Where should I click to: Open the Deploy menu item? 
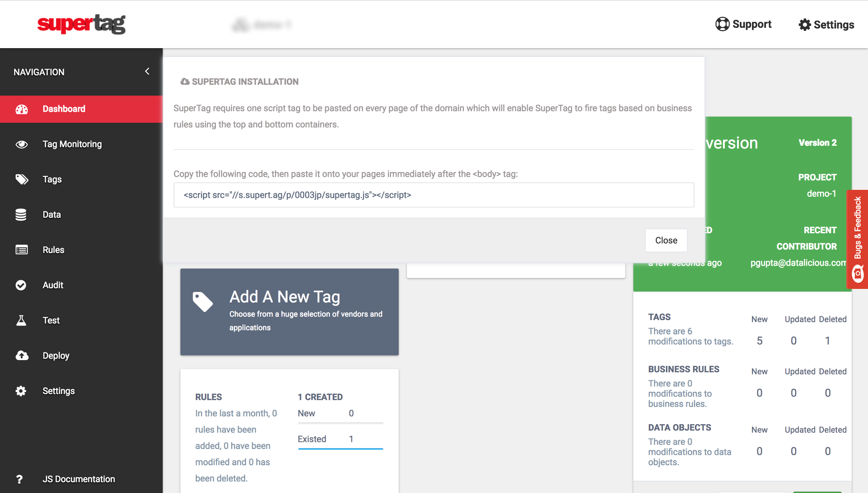tap(81, 356)
